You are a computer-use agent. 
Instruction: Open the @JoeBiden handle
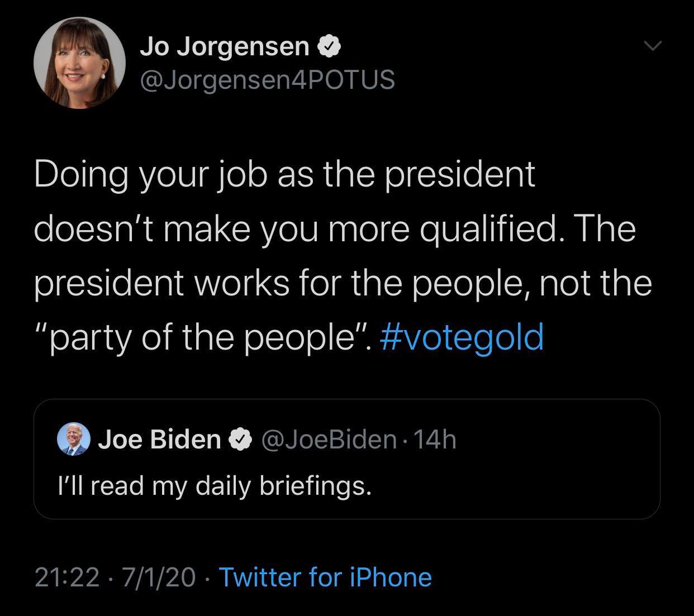click(x=328, y=440)
